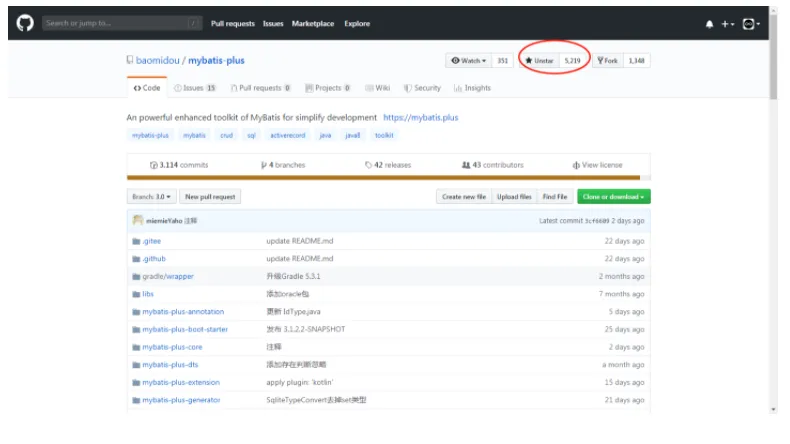The height and width of the screenshot is (444, 790).
Task: View the 351 watchers count
Action: (502, 60)
